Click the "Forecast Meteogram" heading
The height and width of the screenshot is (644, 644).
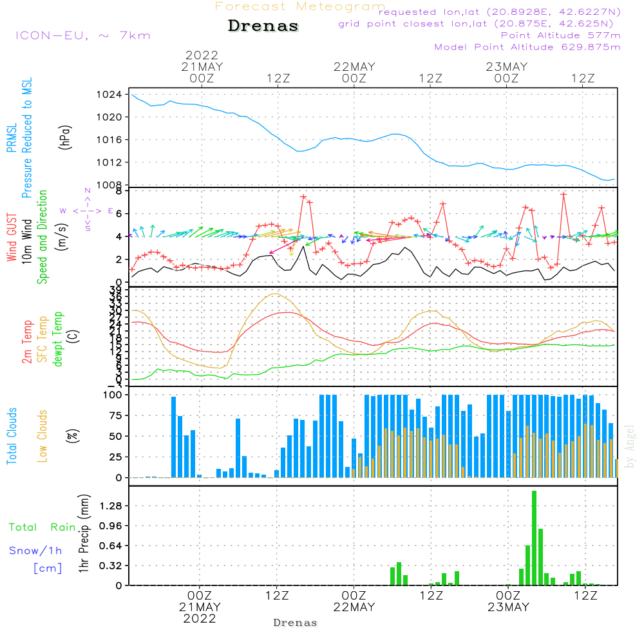click(300, 6)
